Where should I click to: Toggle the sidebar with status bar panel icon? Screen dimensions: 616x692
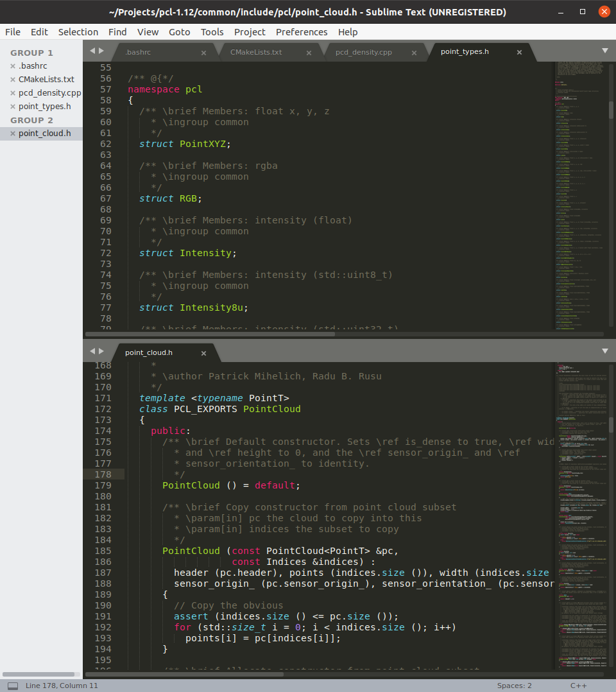click(x=13, y=686)
